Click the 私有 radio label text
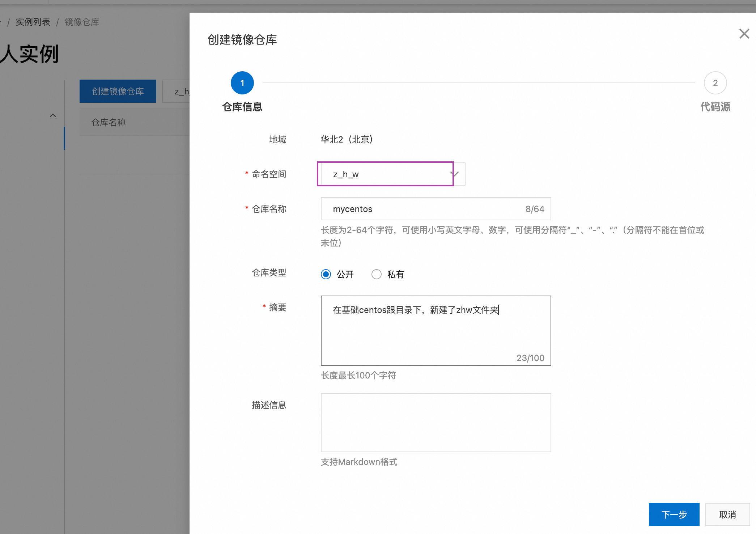The width and height of the screenshot is (756, 534). click(395, 274)
